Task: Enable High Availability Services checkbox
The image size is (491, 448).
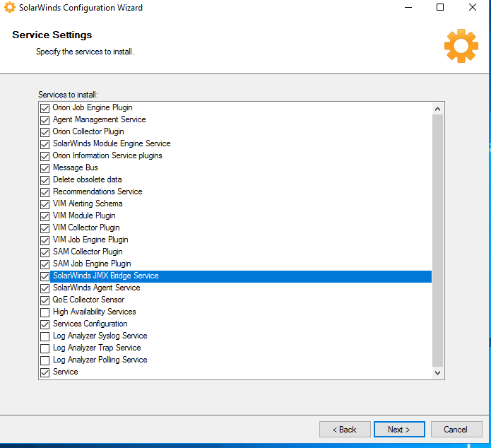Action: click(x=45, y=312)
